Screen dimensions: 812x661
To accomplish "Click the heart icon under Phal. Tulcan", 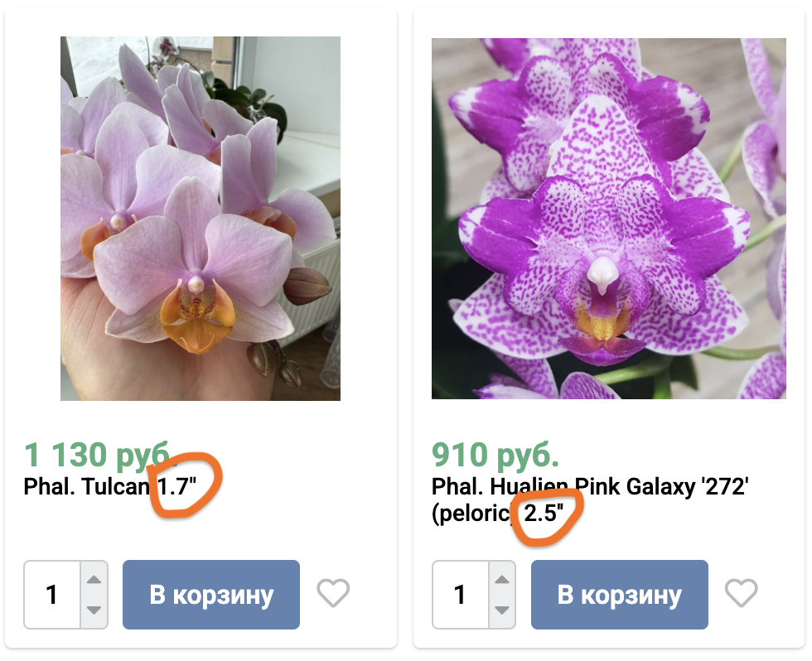I will 333,594.
